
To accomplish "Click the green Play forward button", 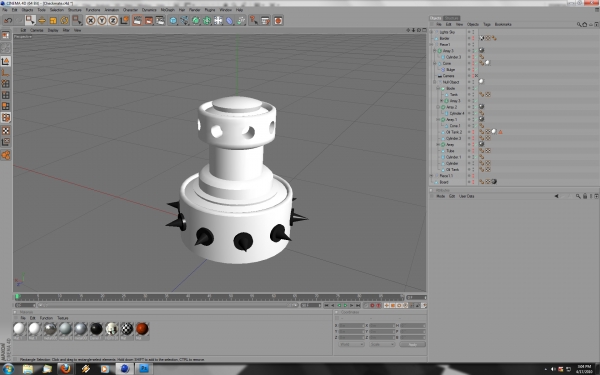I will click(345, 305).
